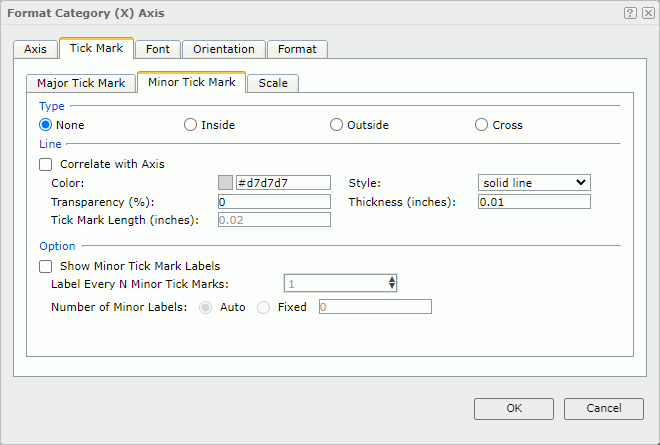Click the help question mark icon
The width and height of the screenshot is (660, 445).
630,13
